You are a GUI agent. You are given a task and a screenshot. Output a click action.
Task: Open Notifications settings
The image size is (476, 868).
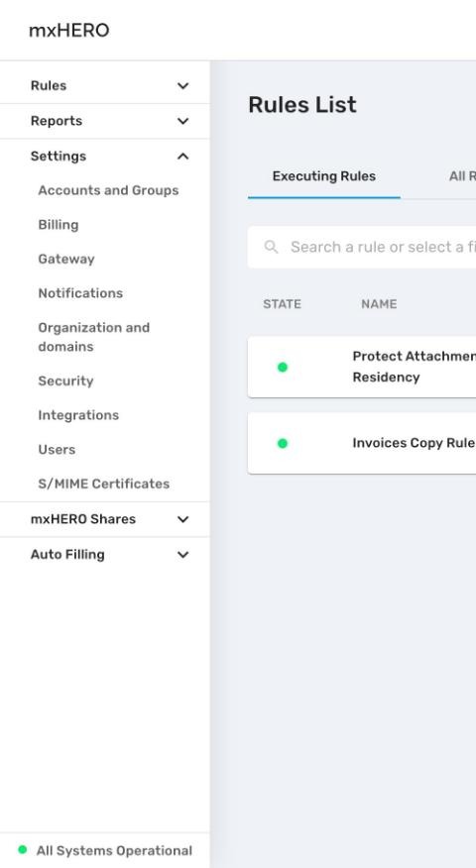80,293
